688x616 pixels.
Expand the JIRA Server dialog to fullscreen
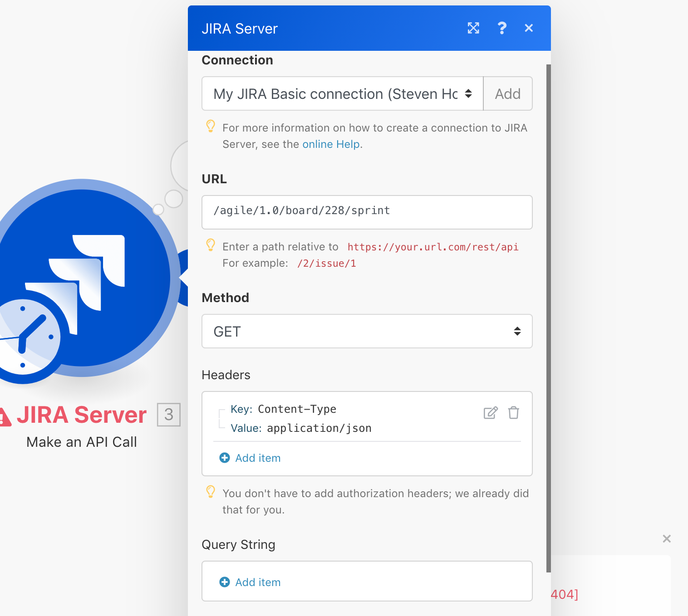tap(473, 28)
